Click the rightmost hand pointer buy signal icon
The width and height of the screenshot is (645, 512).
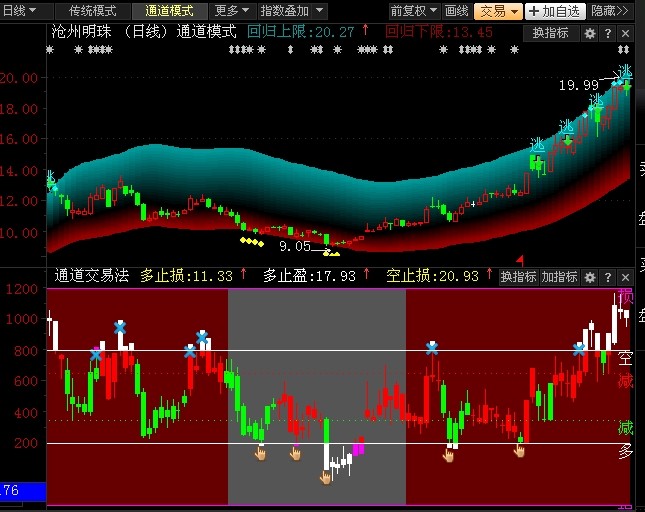pyautogui.click(x=519, y=451)
